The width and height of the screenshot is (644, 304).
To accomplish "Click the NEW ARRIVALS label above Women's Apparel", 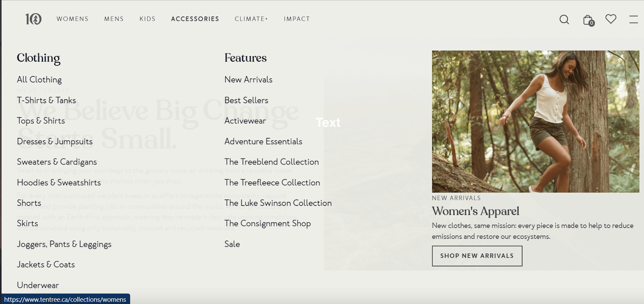I will [456, 198].
